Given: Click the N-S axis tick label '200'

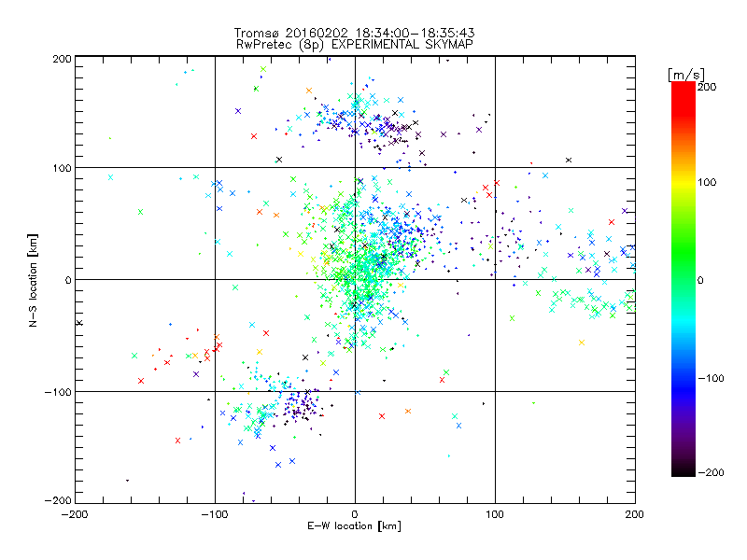Looking at the screenshot, I should tap(62, 59).
